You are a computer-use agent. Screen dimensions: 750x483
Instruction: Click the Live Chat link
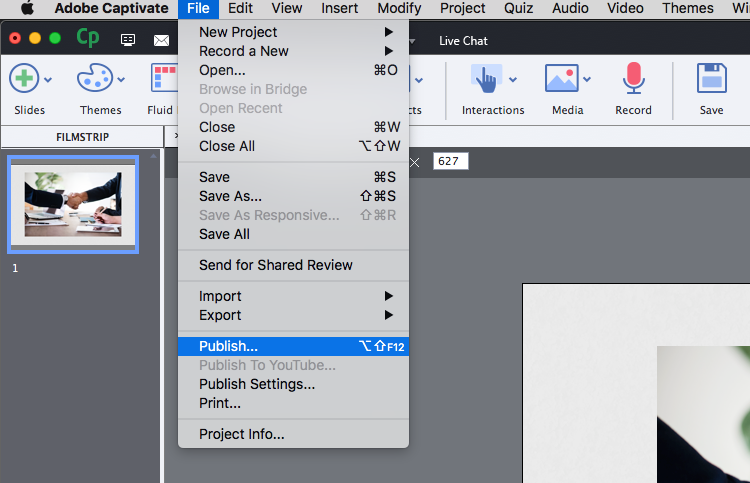(x=463, y=41)
